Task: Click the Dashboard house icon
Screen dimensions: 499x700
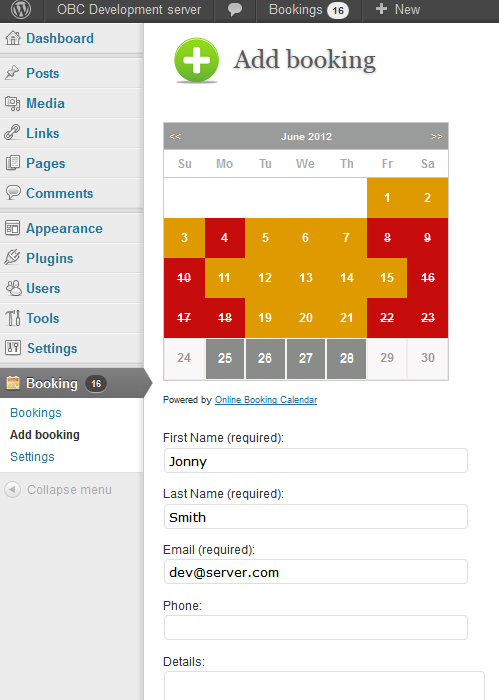Action: tap(13, 38)
